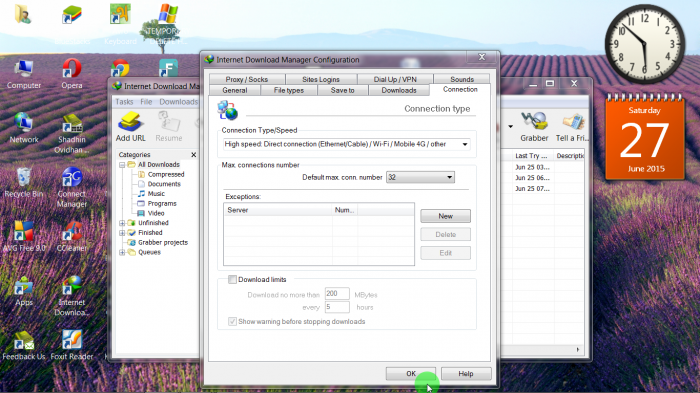
Task: Click the Add URL toolbar icon
Action: coord(130,127)
